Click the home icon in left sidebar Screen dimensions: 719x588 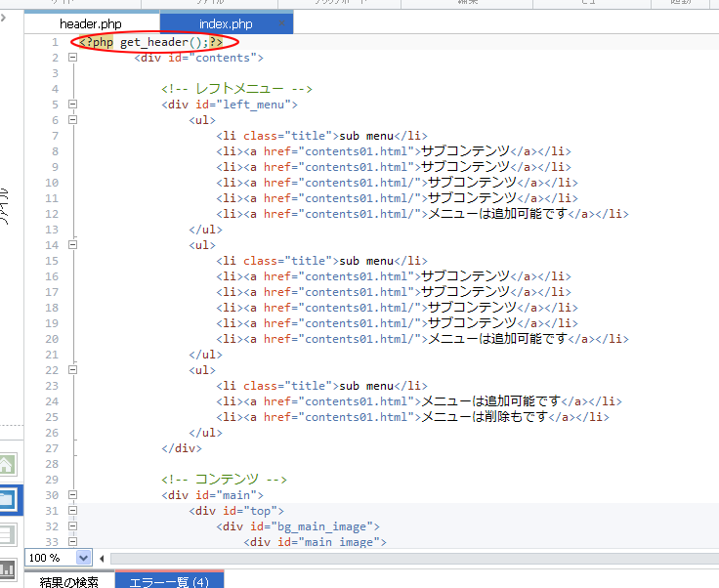[x=8, y=466]
